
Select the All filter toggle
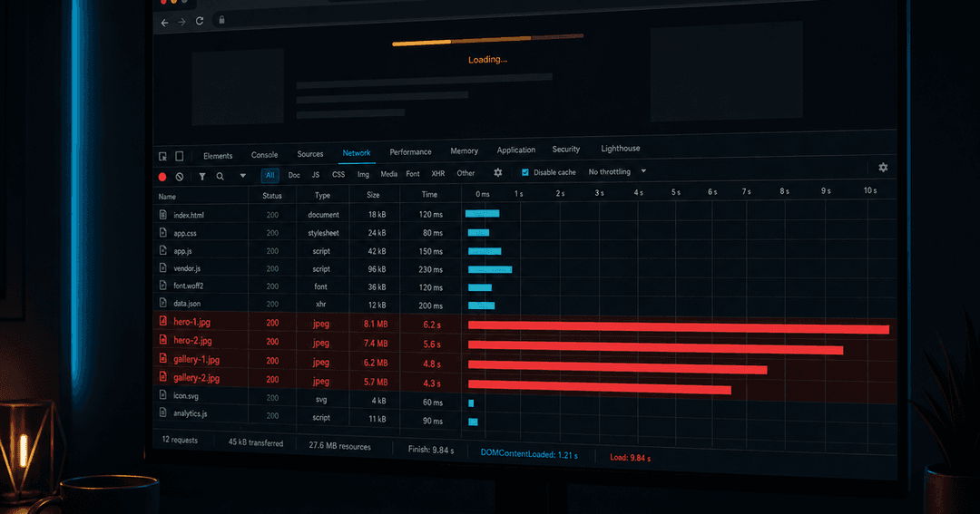point(270,176)
